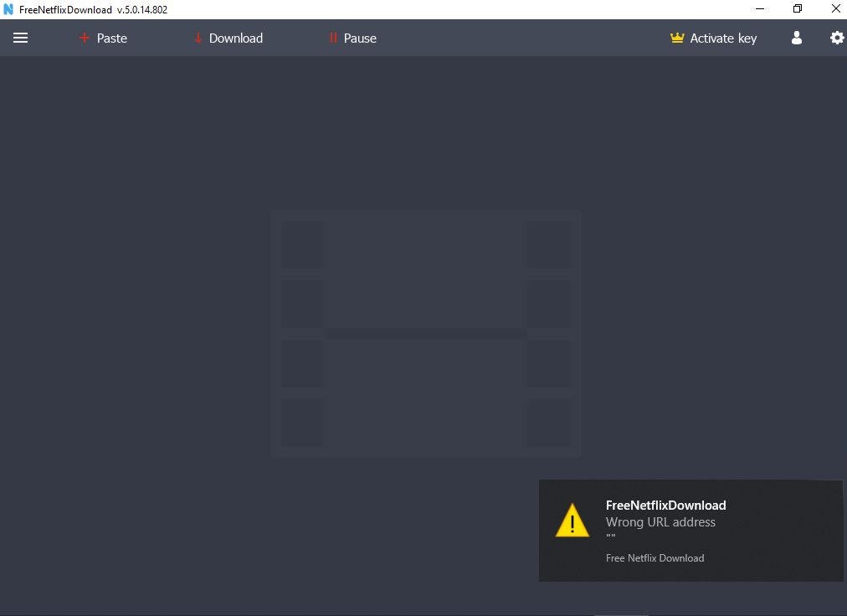Screen dimensions: 847x616
Task: Select the Pause toolbar item
Action: (359, 38)
